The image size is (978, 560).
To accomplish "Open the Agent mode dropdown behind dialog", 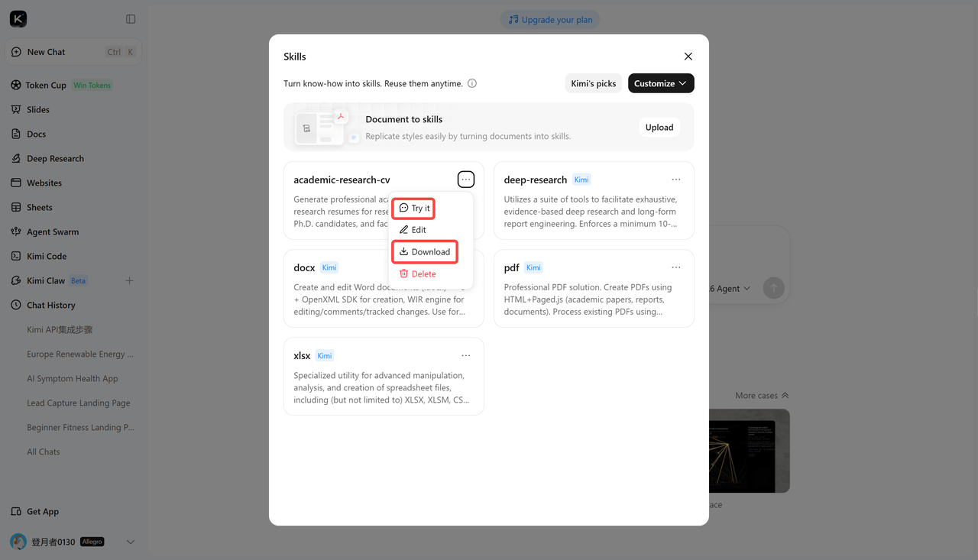I will [x=730, y=288].
